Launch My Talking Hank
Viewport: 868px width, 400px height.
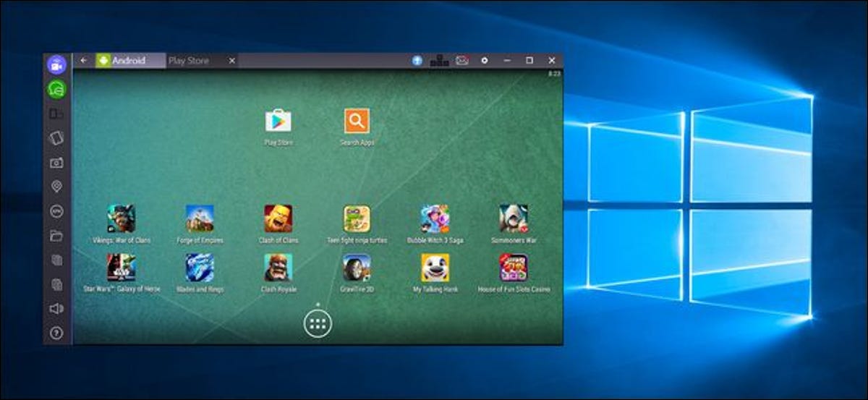click(435, 267)
